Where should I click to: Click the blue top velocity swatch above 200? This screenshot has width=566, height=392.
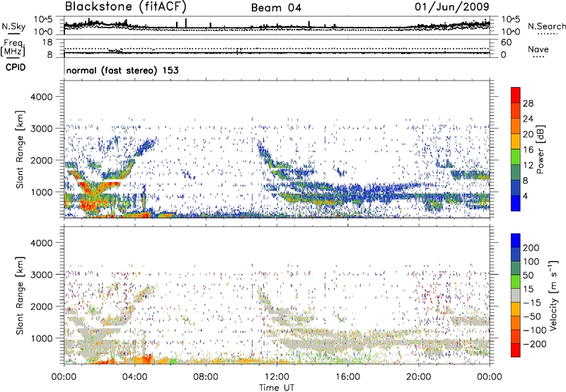click(516, 241)
